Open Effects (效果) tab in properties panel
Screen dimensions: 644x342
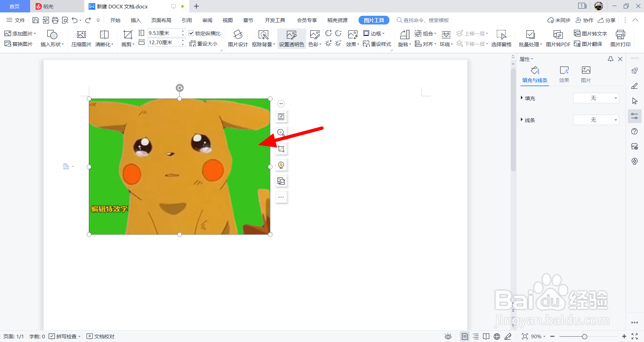tap(564, 74)
